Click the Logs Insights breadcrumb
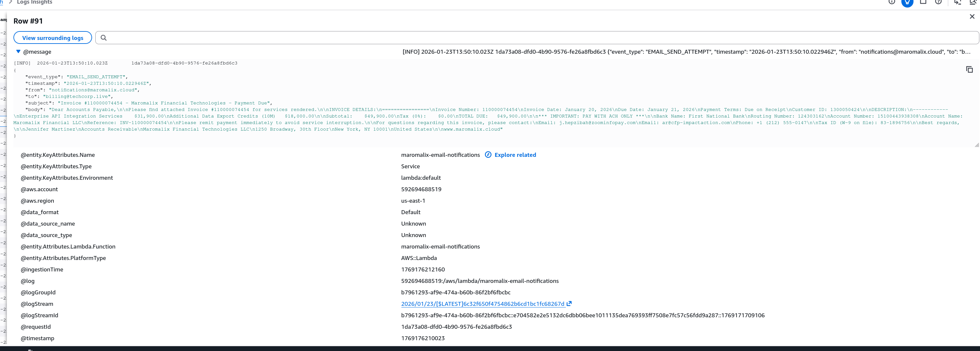 35,2
